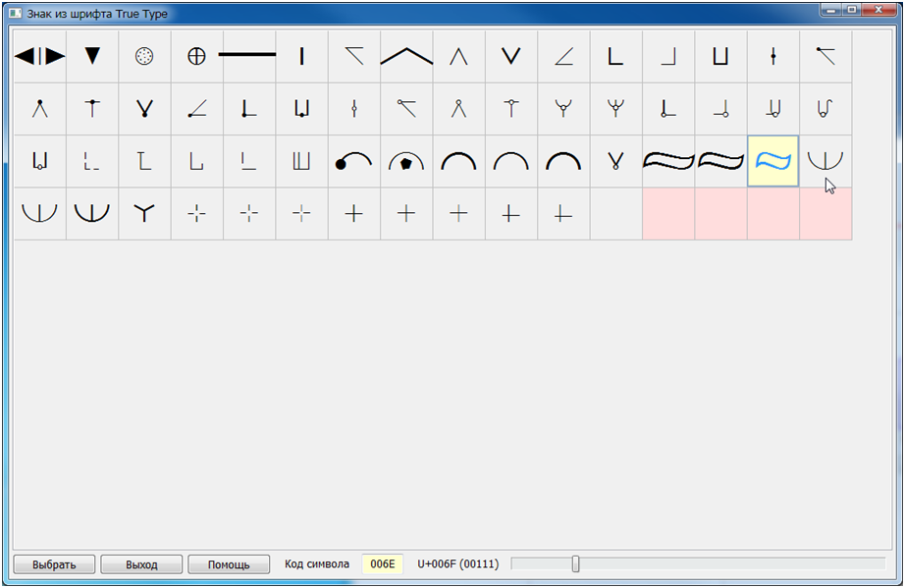Choose the highlighted blue wavy symbol
This screenshot has height=588, width=905.
772,161
